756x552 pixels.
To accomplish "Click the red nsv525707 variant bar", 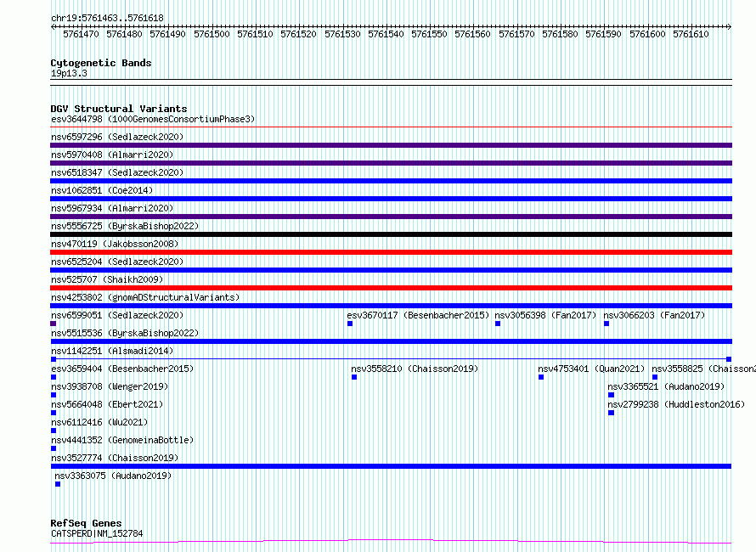I will [391, 288].
